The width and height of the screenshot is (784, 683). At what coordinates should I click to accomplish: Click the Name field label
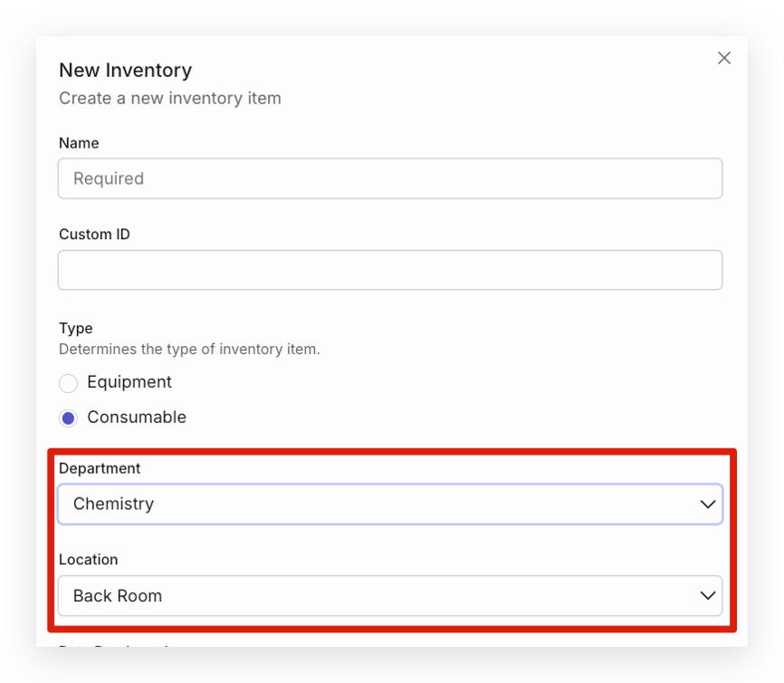[x=79, y=143]
